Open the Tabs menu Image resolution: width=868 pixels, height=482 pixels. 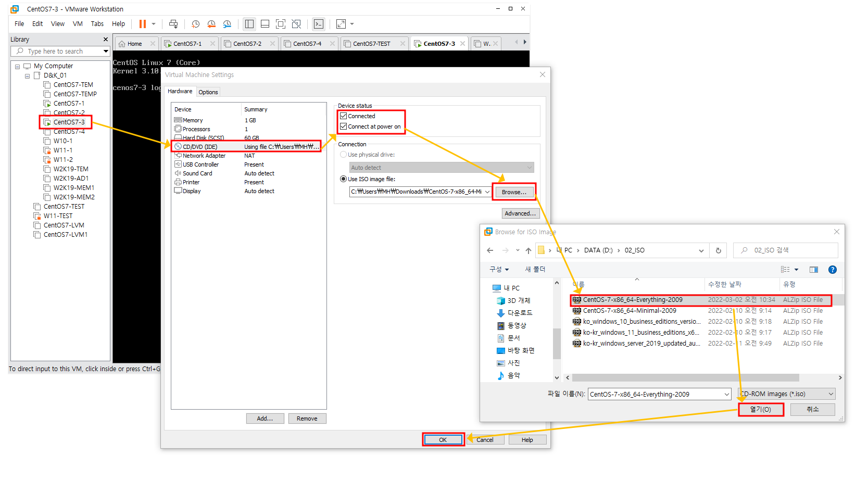pyautogui.click(x=97, y=24)
